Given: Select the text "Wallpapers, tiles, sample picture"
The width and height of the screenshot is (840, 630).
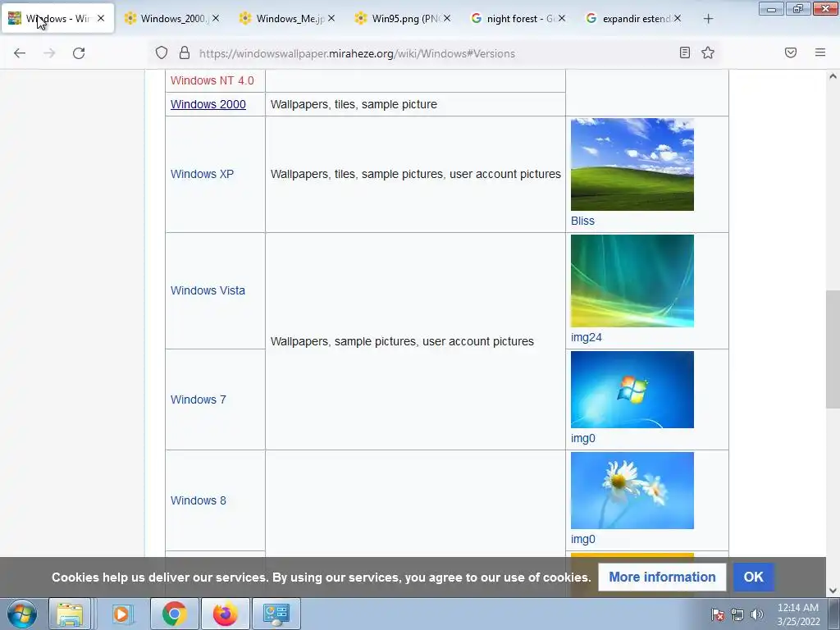Looking at the screenshot, I should click(x=354, y=104).
